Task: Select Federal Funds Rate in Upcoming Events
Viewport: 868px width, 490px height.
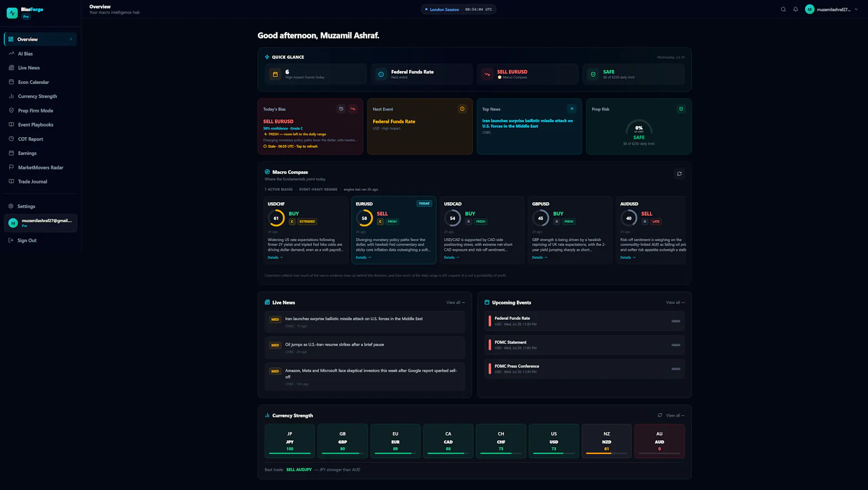Action: (584, 321)
